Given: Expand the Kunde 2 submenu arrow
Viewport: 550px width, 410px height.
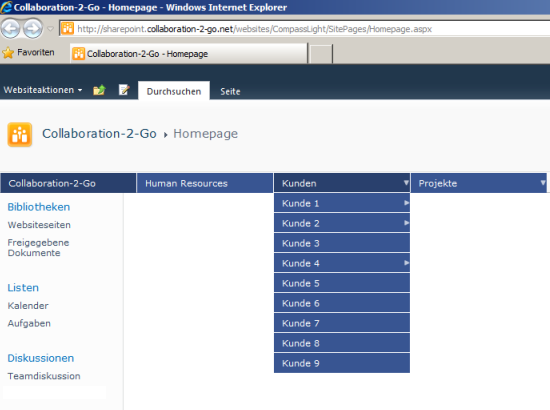Looking at the screenshot, I should coord(406,223).
